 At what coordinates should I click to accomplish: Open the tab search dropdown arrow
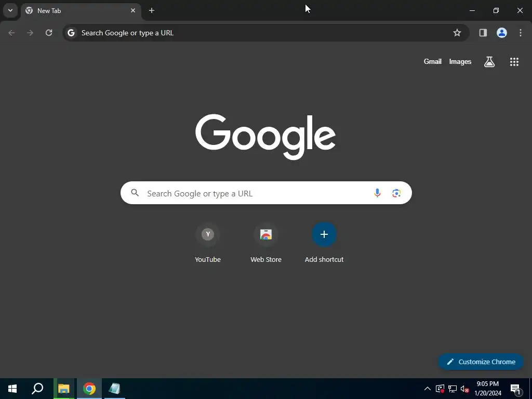point(10,10)
